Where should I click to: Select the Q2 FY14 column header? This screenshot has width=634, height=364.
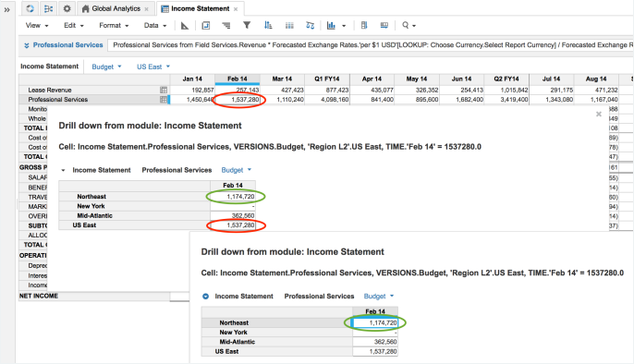pyautogui.click(x=506, y=79)
